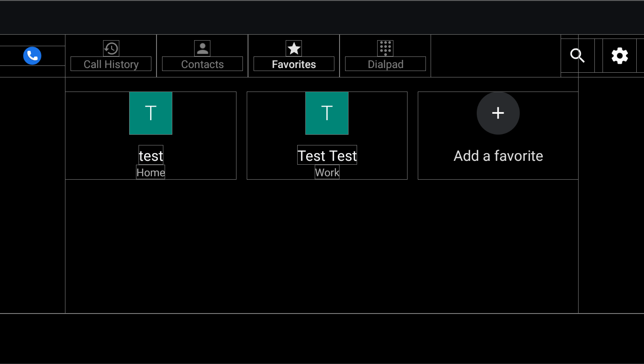The image size is (644, 364).
Task: Open search with the magnifier icon
Action: pos(577,56)
